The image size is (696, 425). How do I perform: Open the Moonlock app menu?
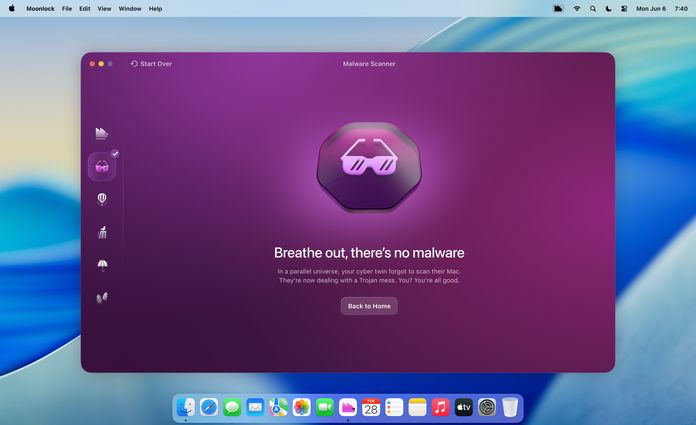point(40,8)
